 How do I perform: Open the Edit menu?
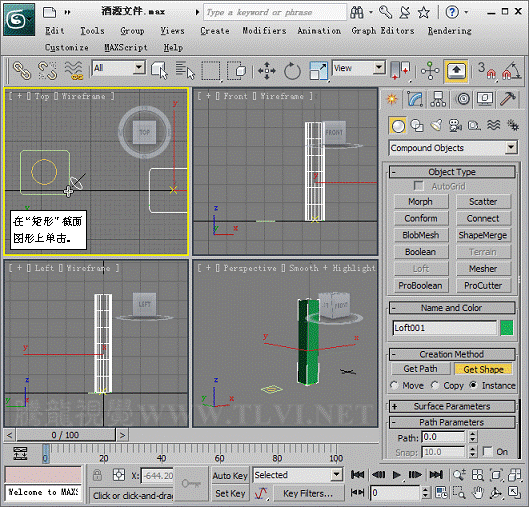pyautogui.click(x=55, y=31)
